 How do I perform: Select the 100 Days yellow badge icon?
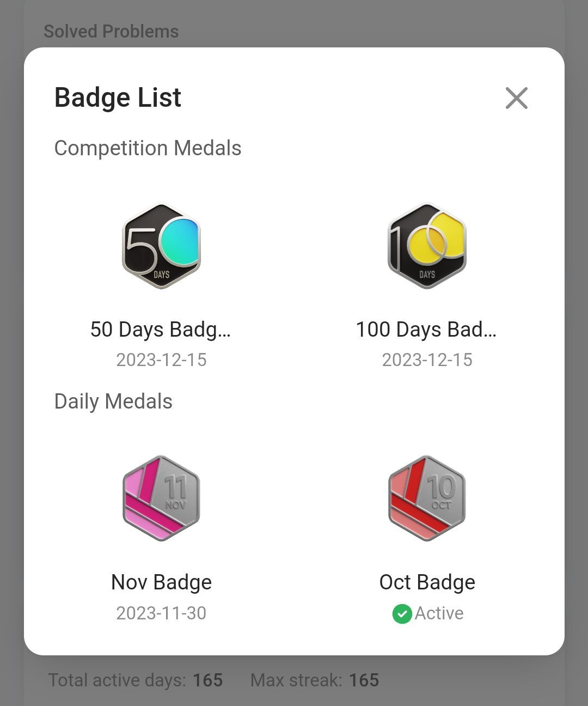pos(427,246)
